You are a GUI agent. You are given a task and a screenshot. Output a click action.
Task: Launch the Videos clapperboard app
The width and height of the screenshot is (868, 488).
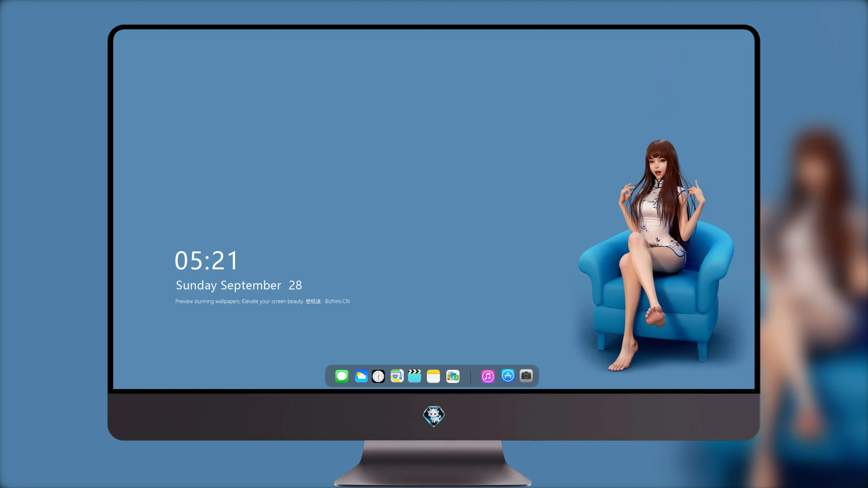pos(415,376)
